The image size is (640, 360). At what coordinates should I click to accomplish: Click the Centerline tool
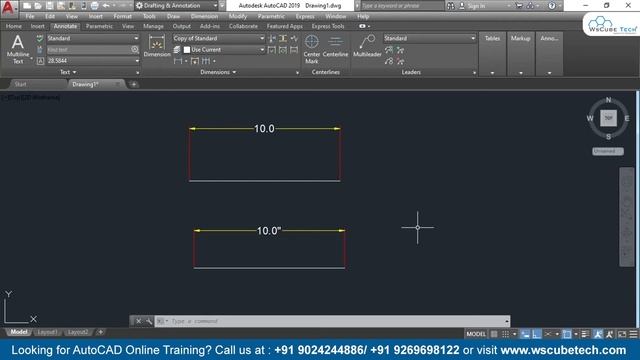click(335, 46)
